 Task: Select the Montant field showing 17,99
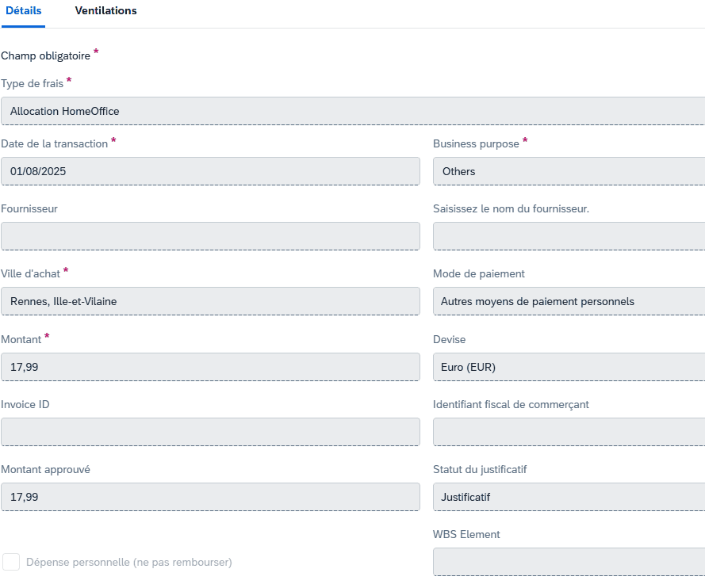click(x=210, y=367)
